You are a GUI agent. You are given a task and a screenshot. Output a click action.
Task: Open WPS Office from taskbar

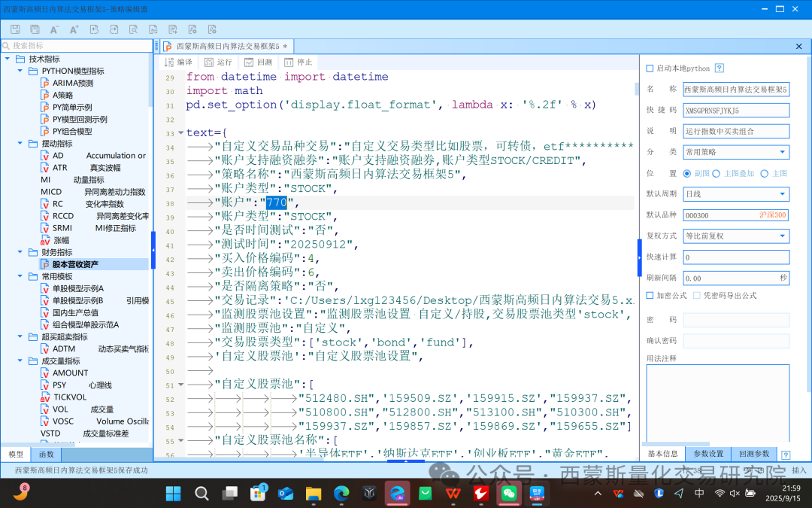point(453,493)
